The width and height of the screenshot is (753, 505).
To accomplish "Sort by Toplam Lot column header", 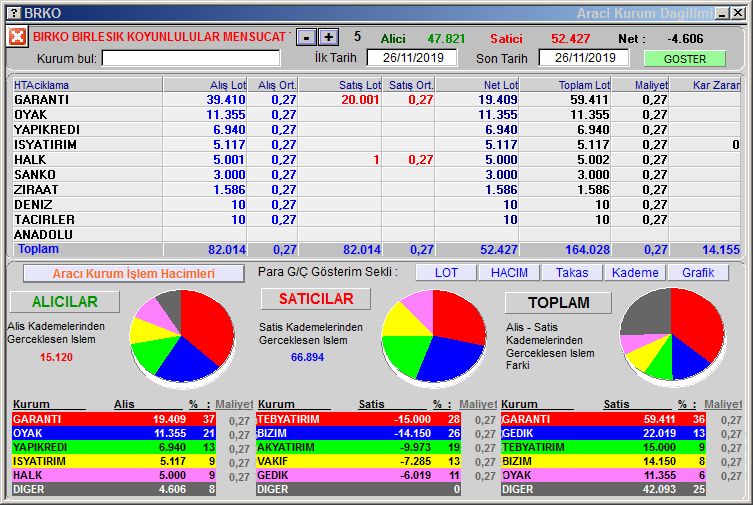I will coord(565,85).
